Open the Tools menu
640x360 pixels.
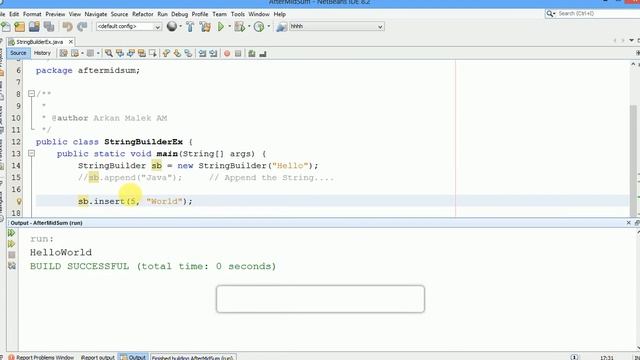(238, 14)
